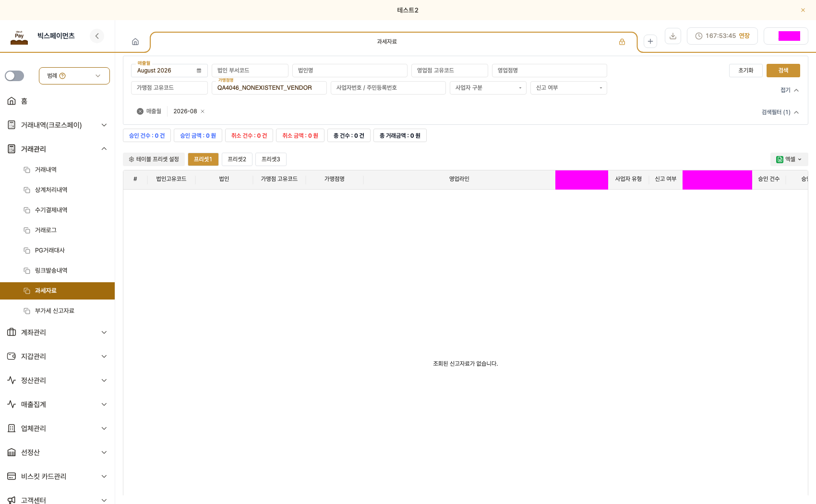This screenshot has height=504, width=816.
Task: Open the 범례 dropdown
Action: (x=74, y=76)
